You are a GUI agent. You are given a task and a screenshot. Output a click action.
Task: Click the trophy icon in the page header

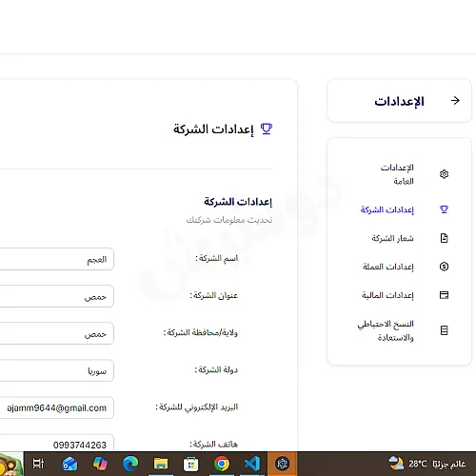coord(267,129)
